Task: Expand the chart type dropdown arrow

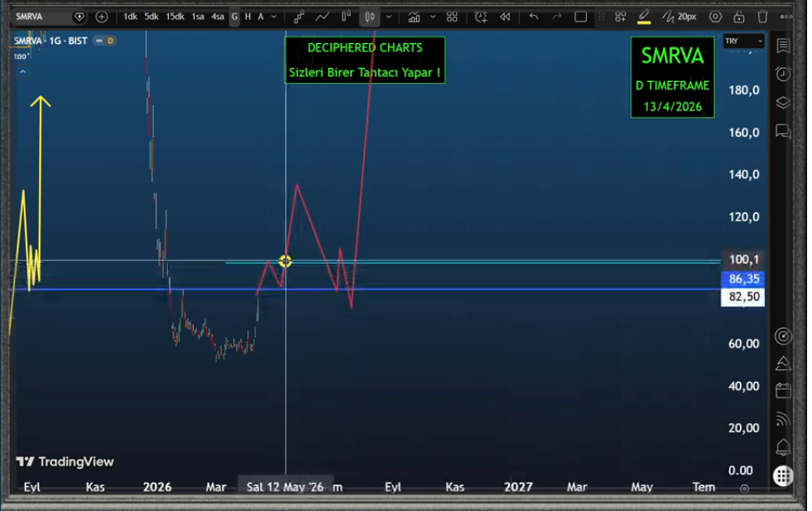Action: [388, 17]
